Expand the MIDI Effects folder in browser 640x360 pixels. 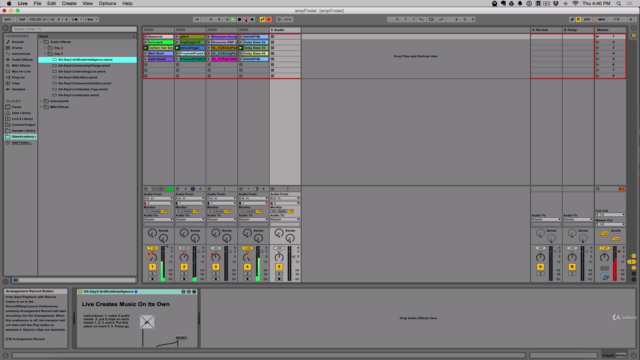(x=41, y=107)
